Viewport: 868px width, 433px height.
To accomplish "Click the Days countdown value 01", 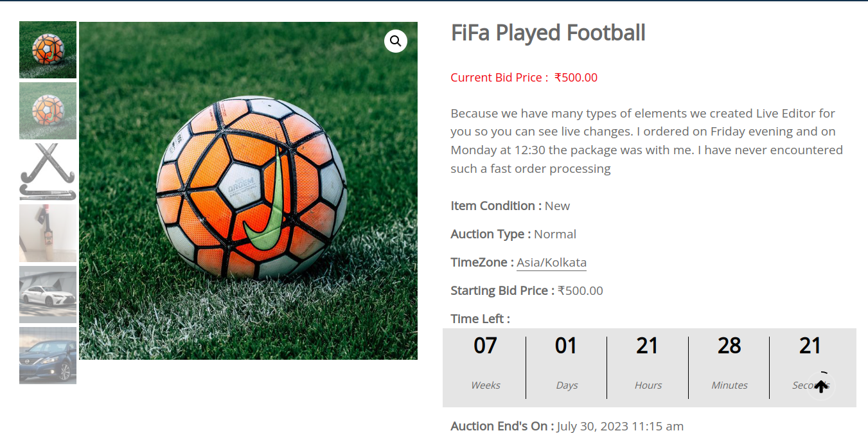I will click(566, 346).
